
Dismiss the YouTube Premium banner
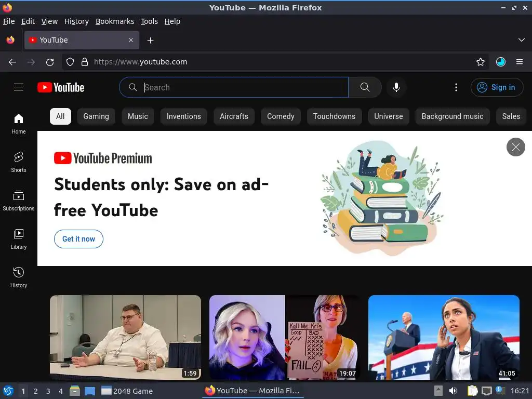pos(516,147)
